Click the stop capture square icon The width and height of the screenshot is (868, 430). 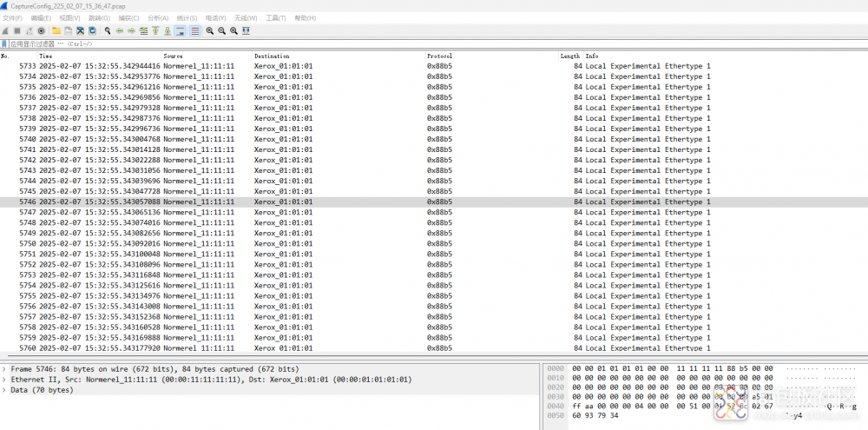pyautogui.click(x=17, y=31)
